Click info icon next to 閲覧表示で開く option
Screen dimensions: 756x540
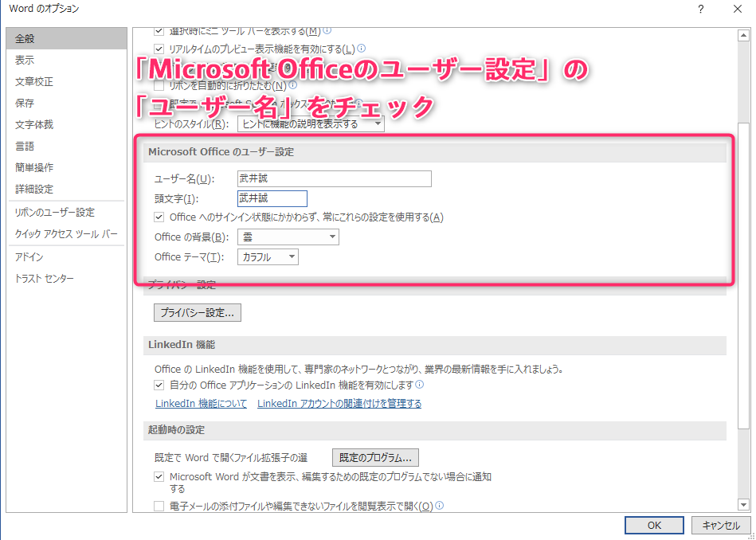pos(439,505)
